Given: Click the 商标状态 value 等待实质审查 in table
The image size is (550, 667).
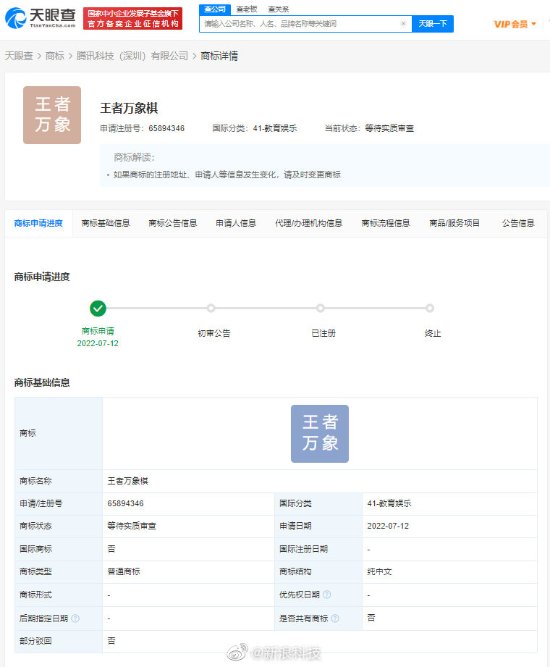Looking at the screenshot, I should tap(131, 526).
